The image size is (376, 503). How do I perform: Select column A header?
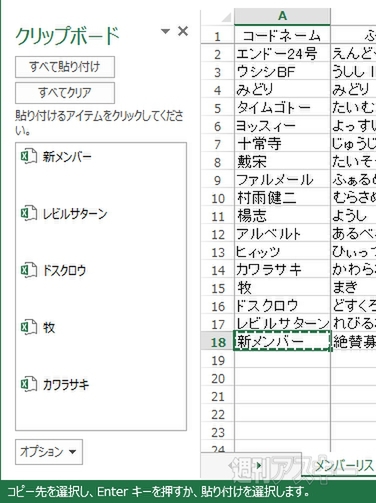282,16
